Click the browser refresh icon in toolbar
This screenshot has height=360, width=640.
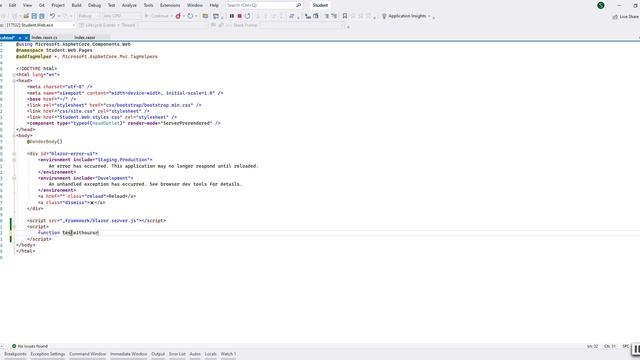[190, 16]
